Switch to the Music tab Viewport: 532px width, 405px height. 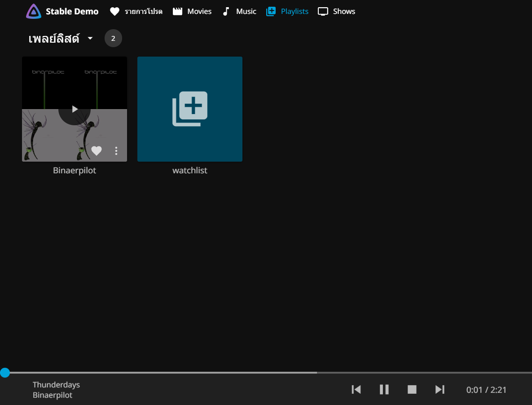click(x=239, y=11)
